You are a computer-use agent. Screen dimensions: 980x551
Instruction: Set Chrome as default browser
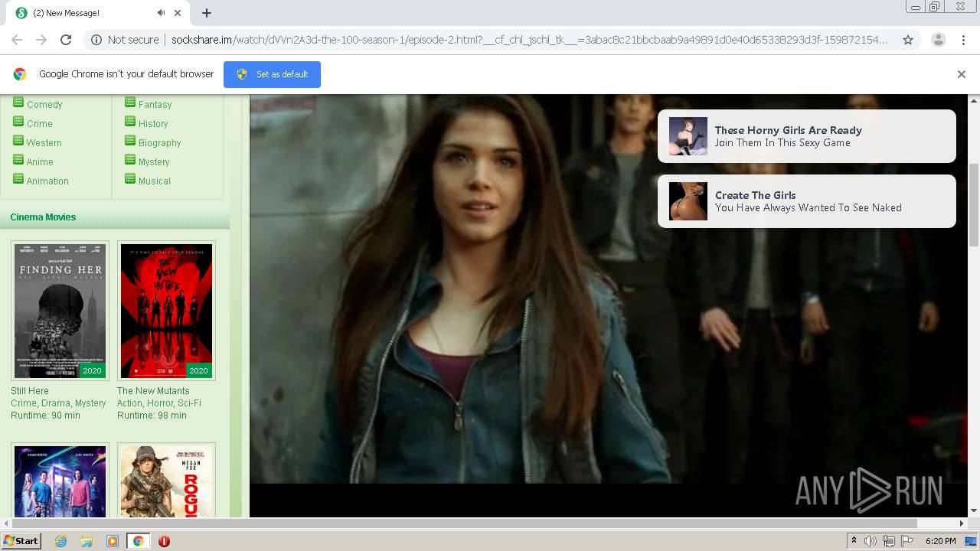[272, 74]
